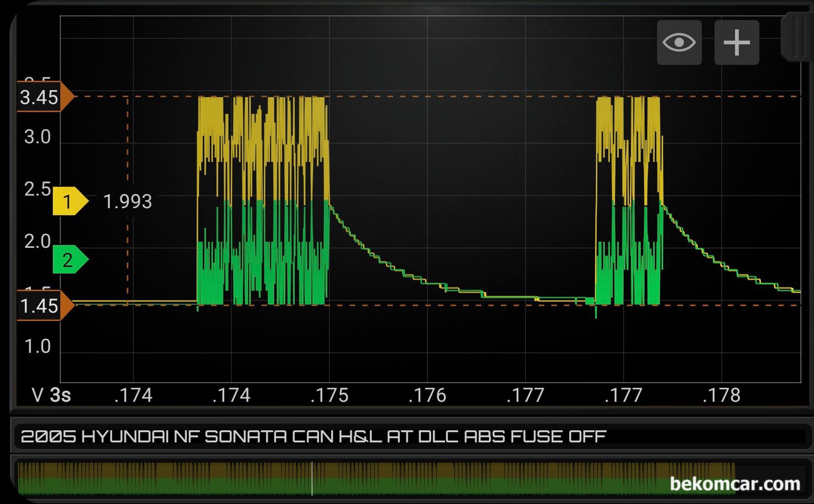Grab the 1.45 lower cursor marker
This screenshot has height=504, width=814.
(x=45, y=305)
